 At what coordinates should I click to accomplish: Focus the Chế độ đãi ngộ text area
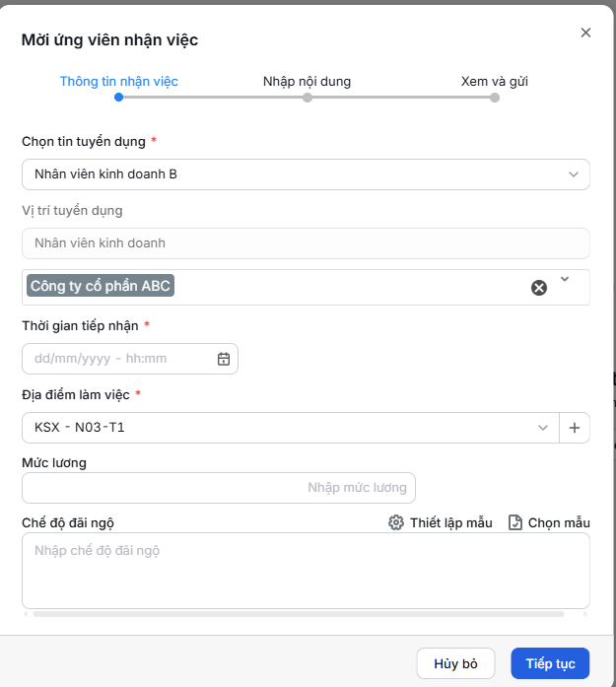point(306,571)
